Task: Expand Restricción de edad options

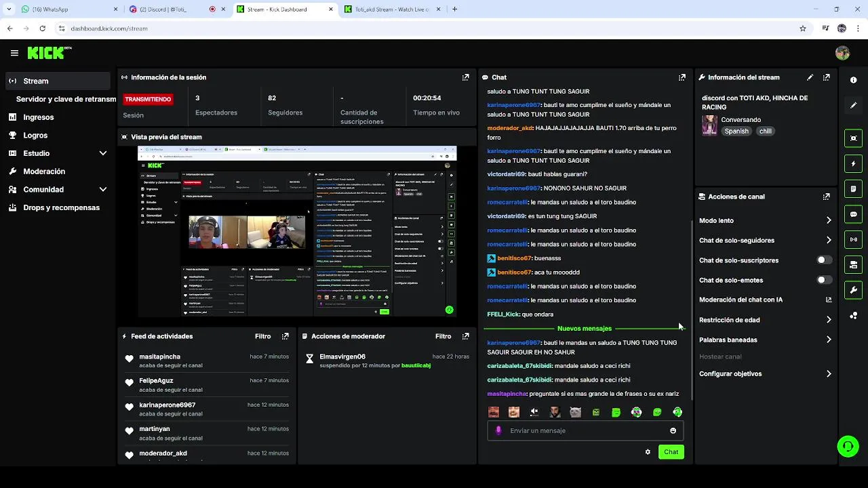Action: [x=829, y=320]
